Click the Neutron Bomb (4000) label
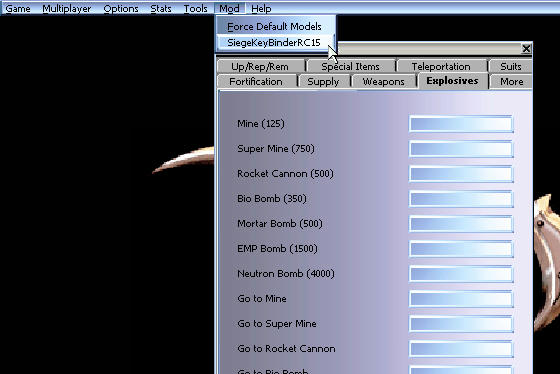This screenshot has width=560, height=374. coord(286,274)
